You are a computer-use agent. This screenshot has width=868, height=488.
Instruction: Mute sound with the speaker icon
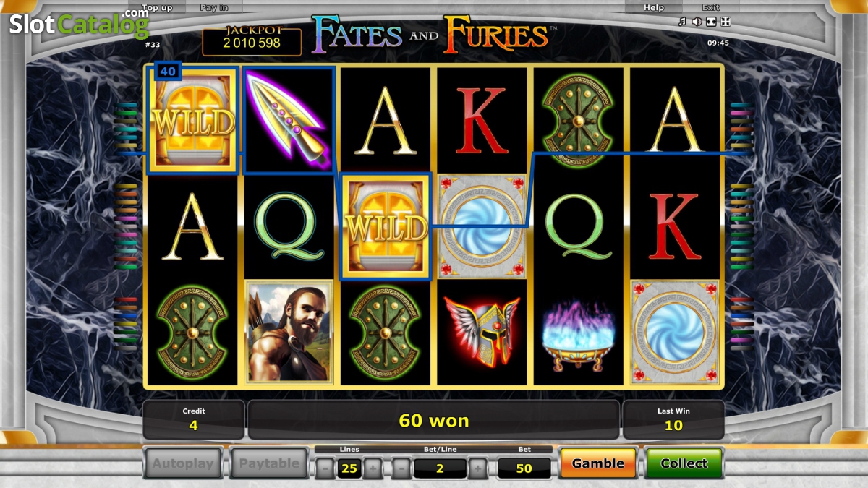click(697, 22)
